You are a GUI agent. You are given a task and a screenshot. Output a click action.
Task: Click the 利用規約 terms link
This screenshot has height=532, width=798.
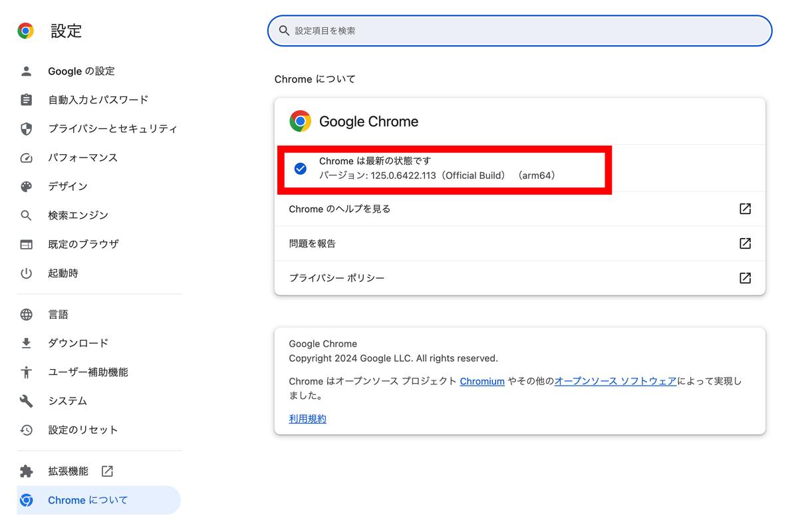point(307,418)
